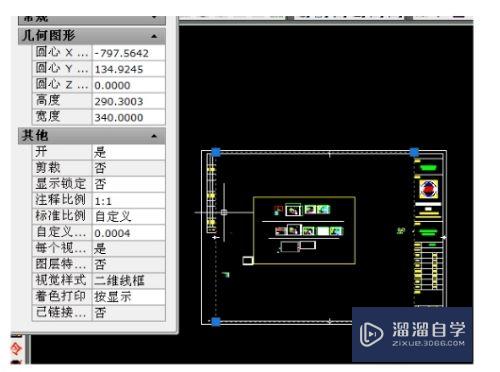Collapse the top partially hidden section arrow
Image resolution: width=500 pixels, height=372 pixels.
click(x=154, y=17)
